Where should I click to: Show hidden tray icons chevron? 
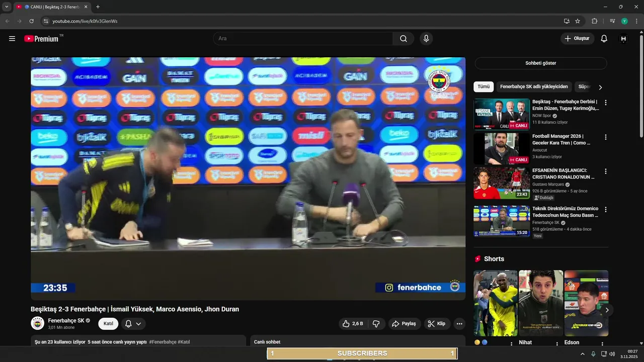(x=583, y=354)
